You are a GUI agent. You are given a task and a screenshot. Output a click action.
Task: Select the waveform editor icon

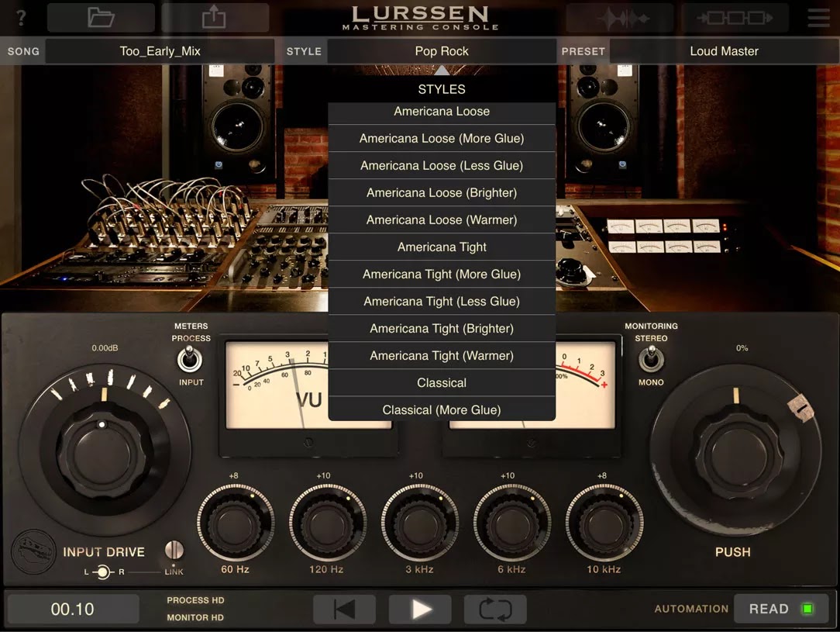coord(619,17)
